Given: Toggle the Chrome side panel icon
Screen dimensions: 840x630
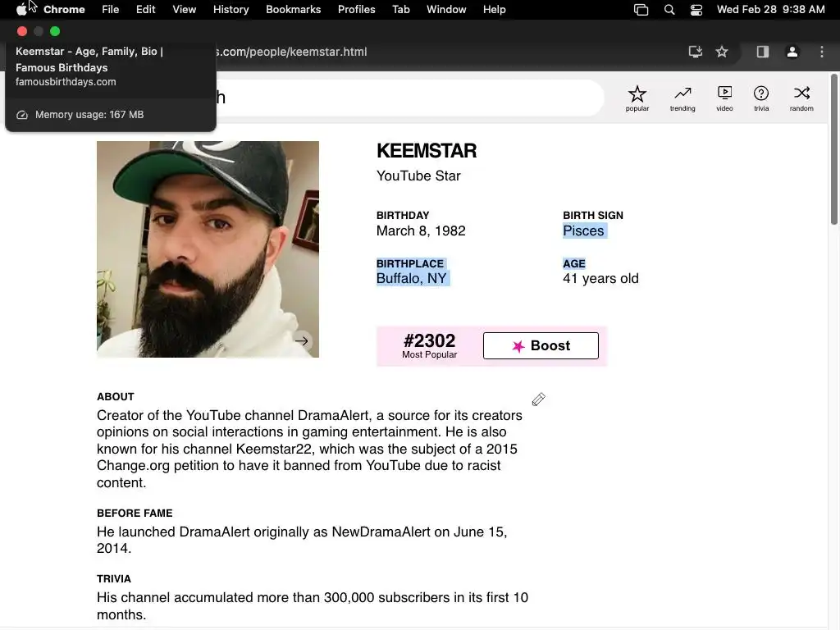Looking at the screenshot, I should [762, 52].
